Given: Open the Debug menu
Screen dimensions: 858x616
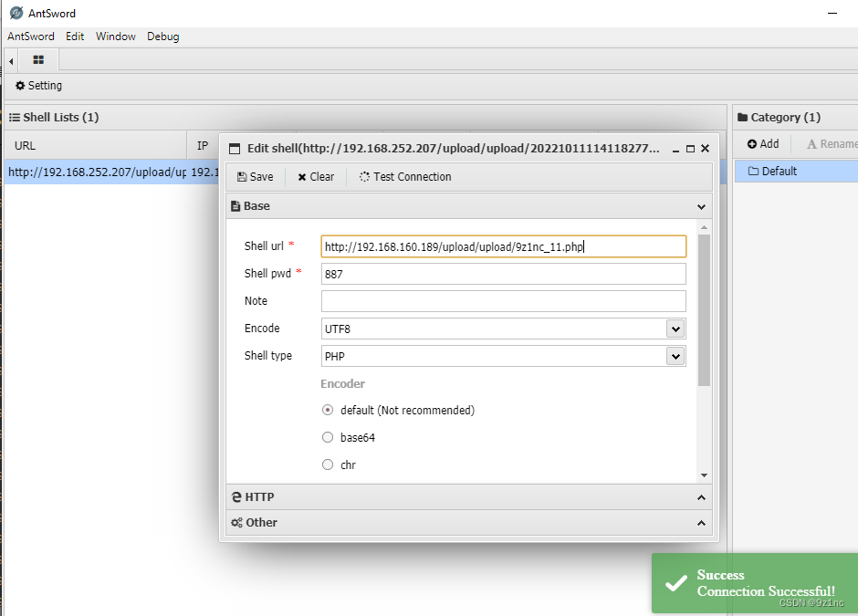Looking at the screenshot, I should tap(163, 37).
